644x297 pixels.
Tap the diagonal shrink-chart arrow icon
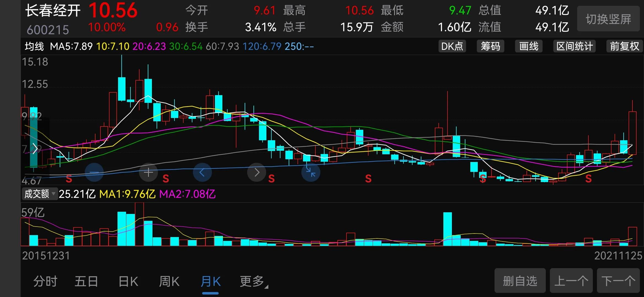point(310,172)
